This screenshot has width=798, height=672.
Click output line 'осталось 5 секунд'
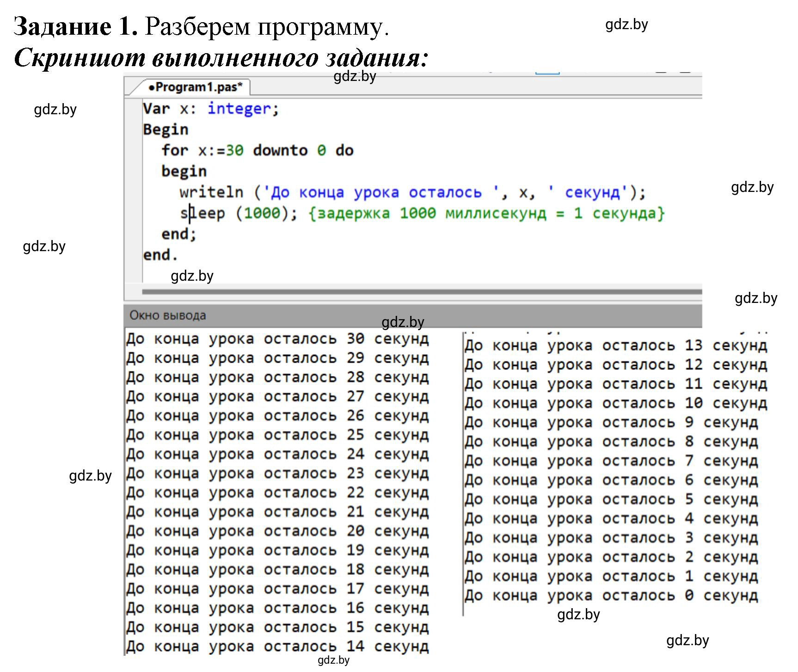[611, 499]
